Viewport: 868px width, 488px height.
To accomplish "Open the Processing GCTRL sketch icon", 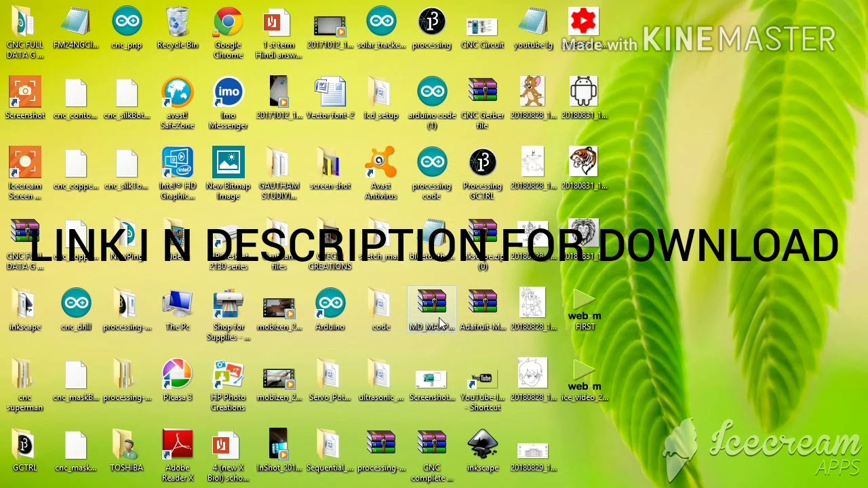I will (483, 174).
